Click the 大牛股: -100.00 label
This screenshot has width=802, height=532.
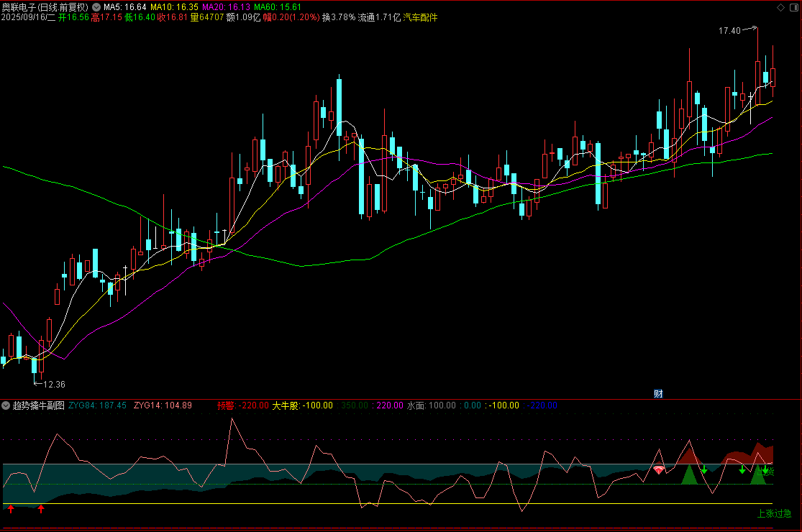pyautogui.click(x=302, y=405)
